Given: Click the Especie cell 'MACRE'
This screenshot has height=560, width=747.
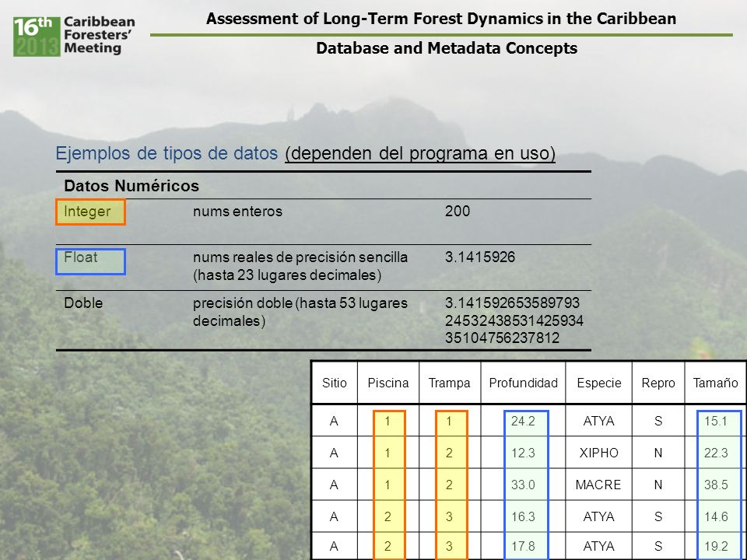Looking at the screenshot, I should (598, 485).
